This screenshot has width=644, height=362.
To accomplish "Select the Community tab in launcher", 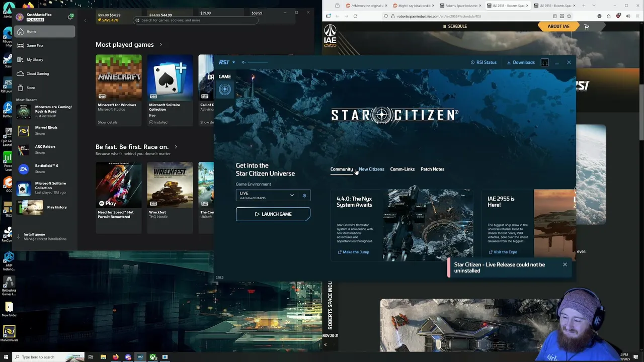I will [342, 169].
